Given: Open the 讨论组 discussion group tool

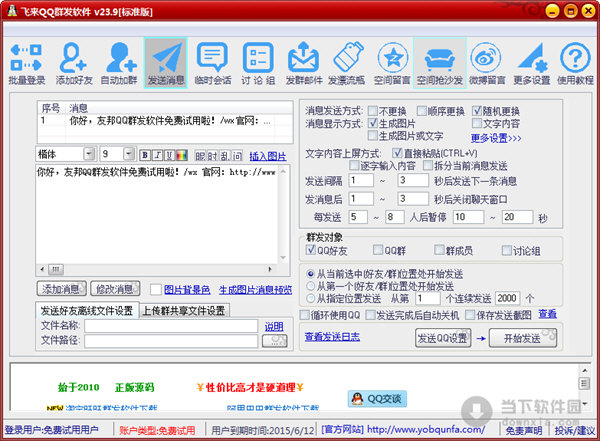Looking at the screenshot, I should [x=258, y=64].
